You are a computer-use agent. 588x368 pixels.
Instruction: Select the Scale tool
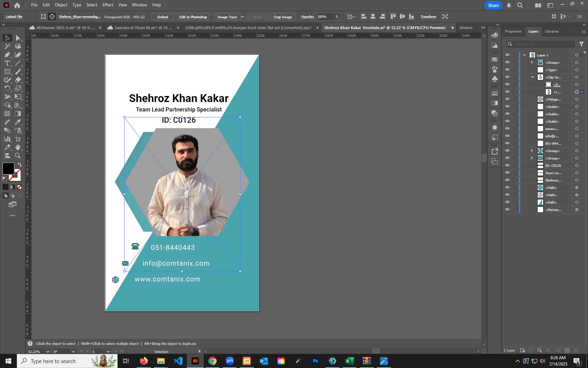[x=18, y=88]
